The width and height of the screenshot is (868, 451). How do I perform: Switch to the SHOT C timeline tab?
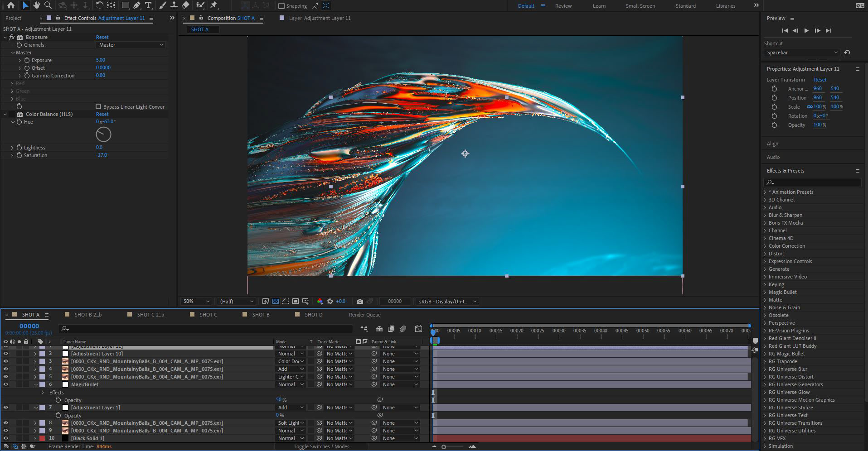tap(208, 315)
